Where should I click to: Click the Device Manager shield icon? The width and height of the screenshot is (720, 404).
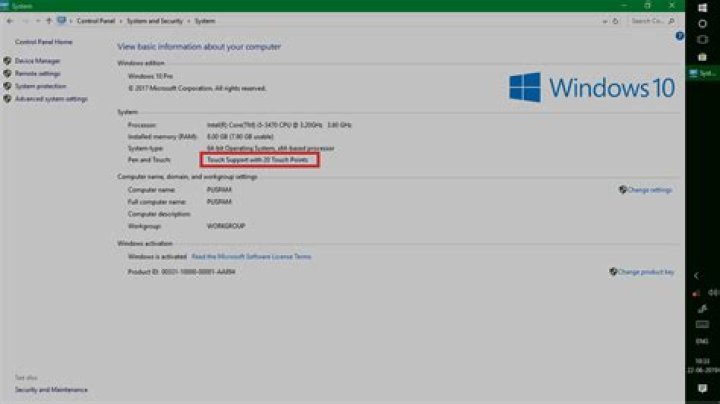7,61
